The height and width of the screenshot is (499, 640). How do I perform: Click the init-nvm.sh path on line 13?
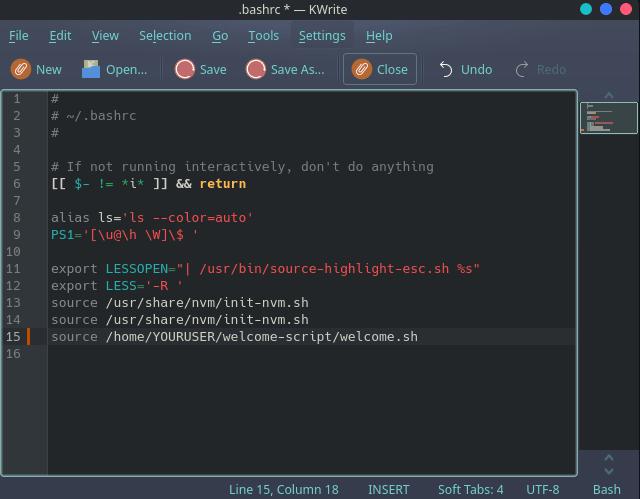tap(207, 303)
